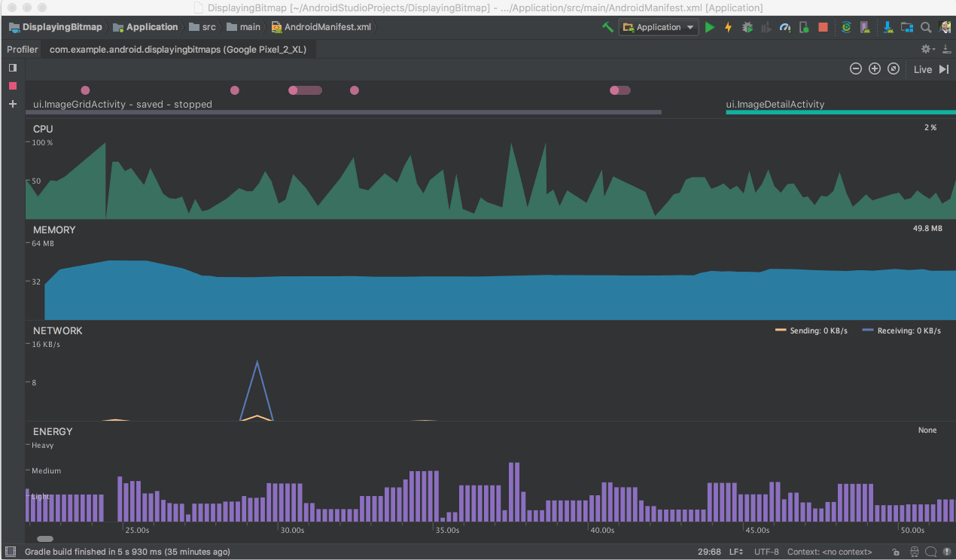The width and height of the screenshot is (956, 560).
Task: Toggle Live timeline mode
Action: (922, 69)
